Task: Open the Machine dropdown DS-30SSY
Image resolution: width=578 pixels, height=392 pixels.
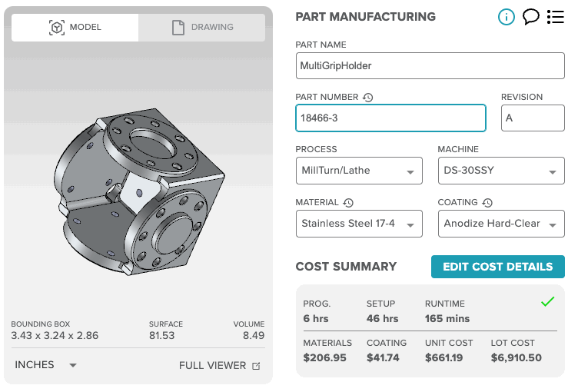Action: click(x=501, y=171)
